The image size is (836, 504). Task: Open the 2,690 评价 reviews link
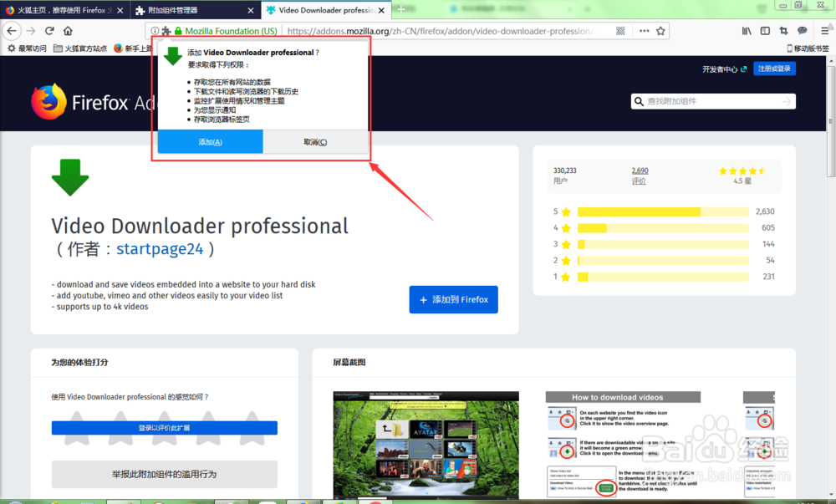(x=640, y=176)
